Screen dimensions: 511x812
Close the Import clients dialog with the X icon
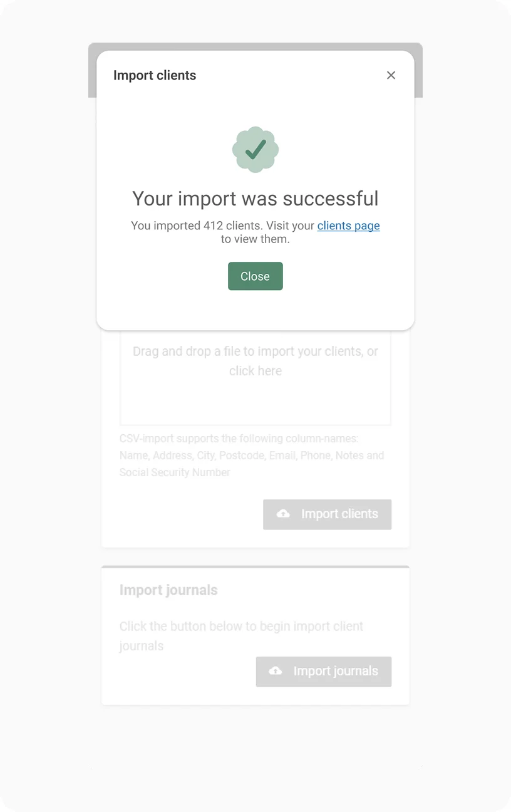point(391,75)
